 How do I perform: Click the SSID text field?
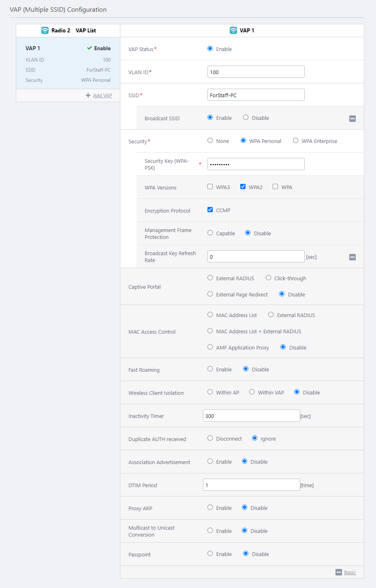256,95
